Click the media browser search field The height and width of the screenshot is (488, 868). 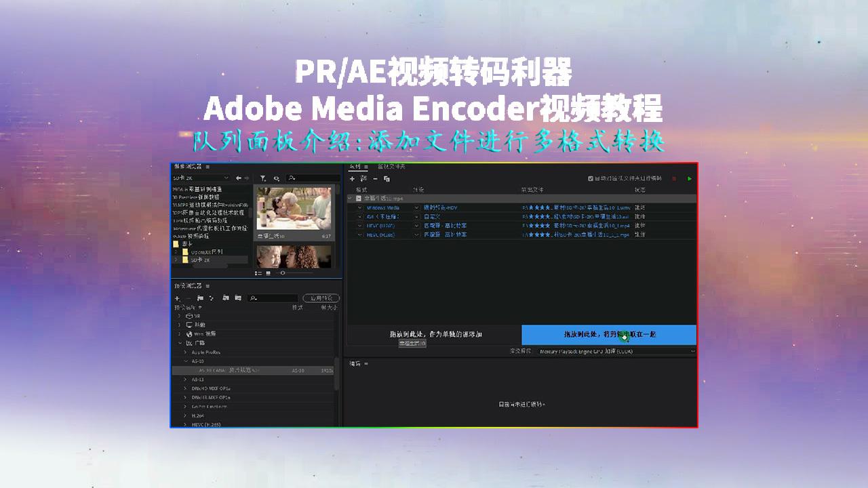pos(313,178)
